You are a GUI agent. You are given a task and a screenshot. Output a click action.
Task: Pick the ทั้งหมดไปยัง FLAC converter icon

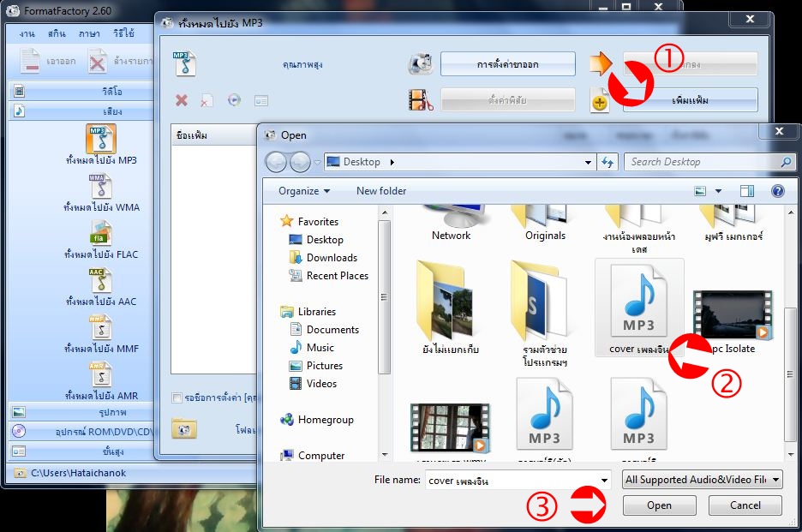pos(100,233)
